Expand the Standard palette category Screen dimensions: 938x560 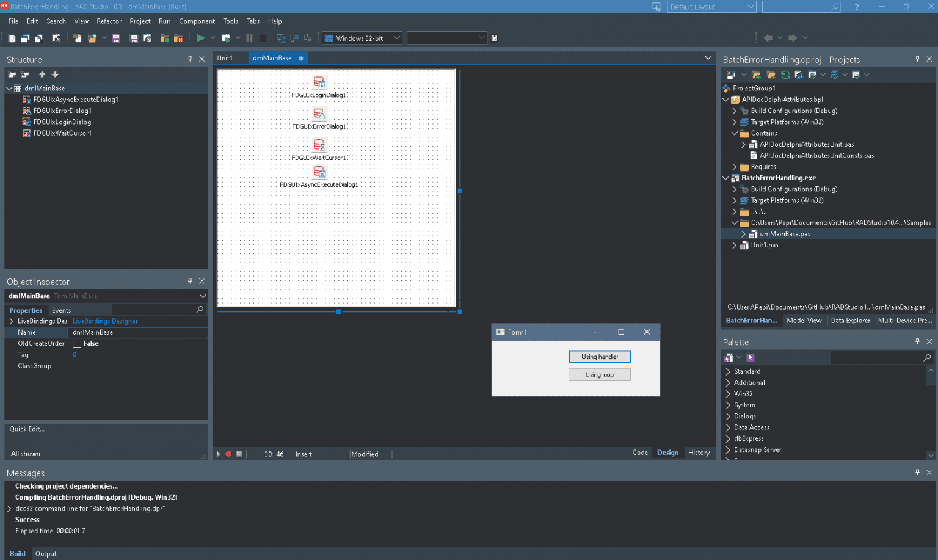pyautogui.click(x=728, y=371)
